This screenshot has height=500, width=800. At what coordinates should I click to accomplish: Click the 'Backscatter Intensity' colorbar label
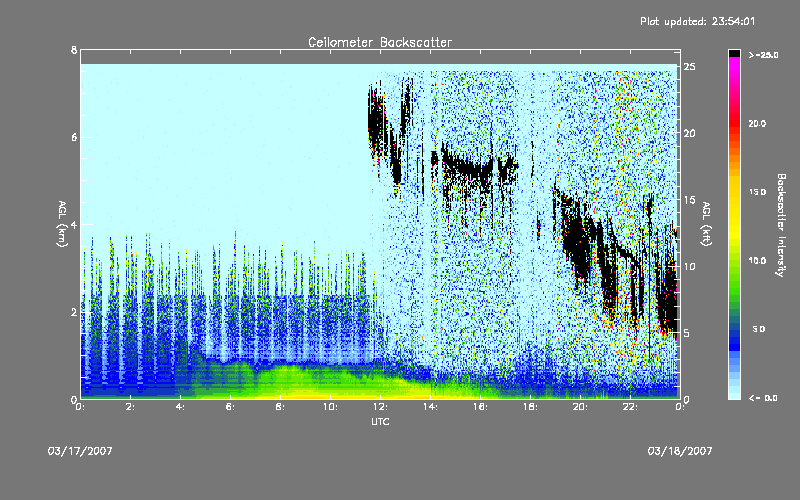(x=781, y=224)
